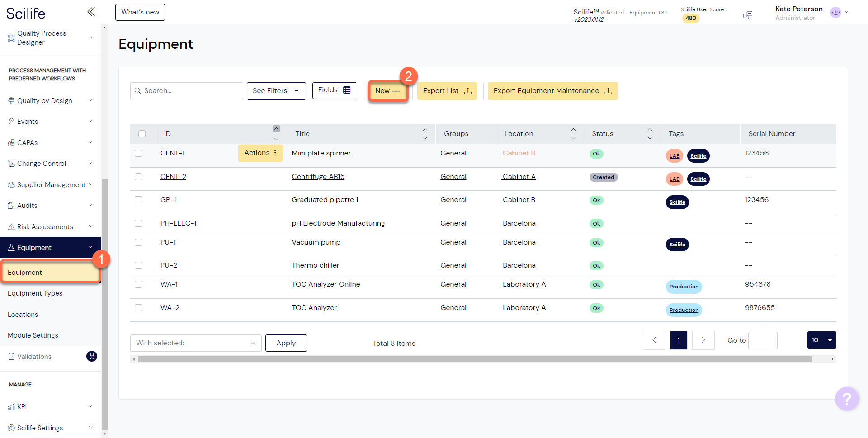Screen dimensions: 868x438
Task: Click the Quality by Design sidebar icon
Action: 11,100
